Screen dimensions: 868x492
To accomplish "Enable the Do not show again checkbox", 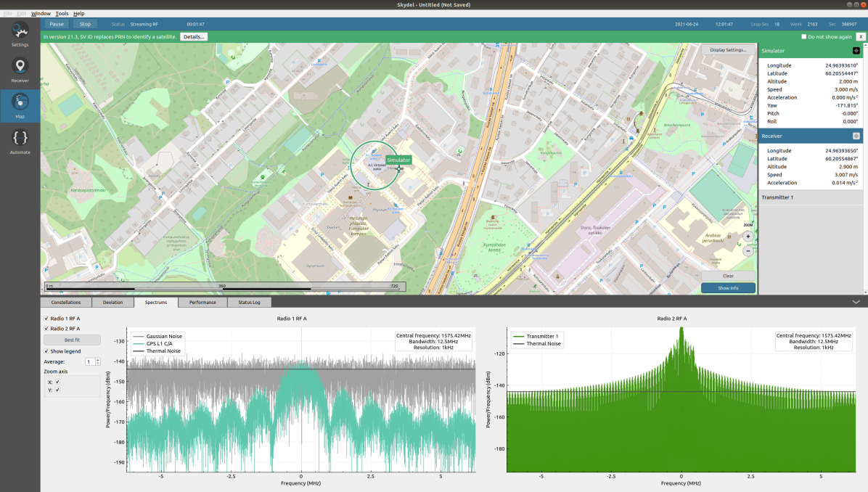I will (x=803, y=36).
